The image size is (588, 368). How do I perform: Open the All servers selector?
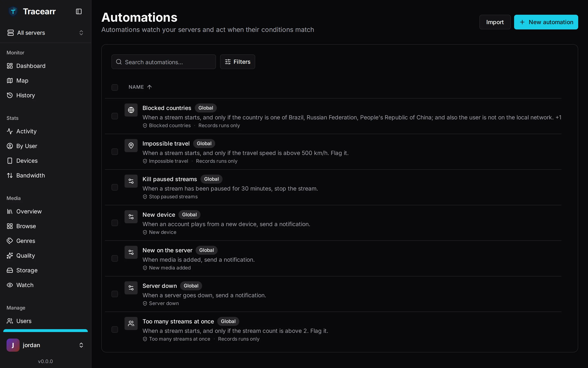[46, 33]
